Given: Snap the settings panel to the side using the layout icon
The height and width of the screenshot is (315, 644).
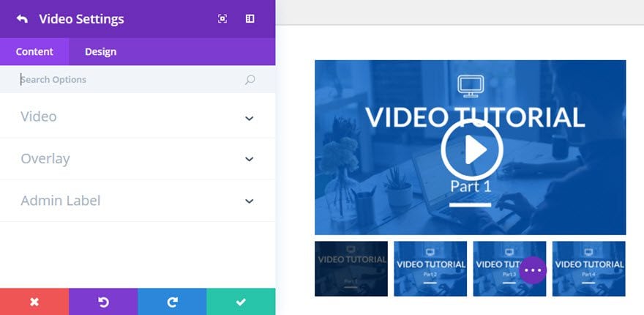Looking at the screenshot, I should (250, 18).
